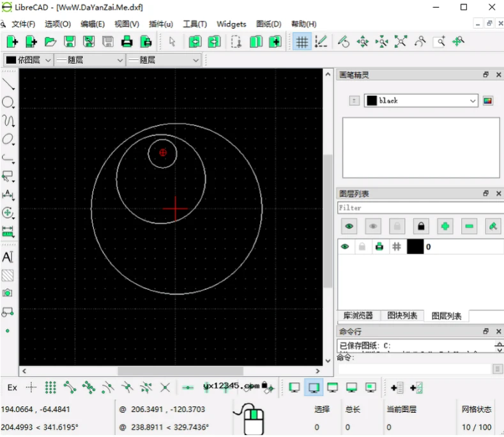
Task: Select the Circle drawing tool
Action: [x=8, y=102]
